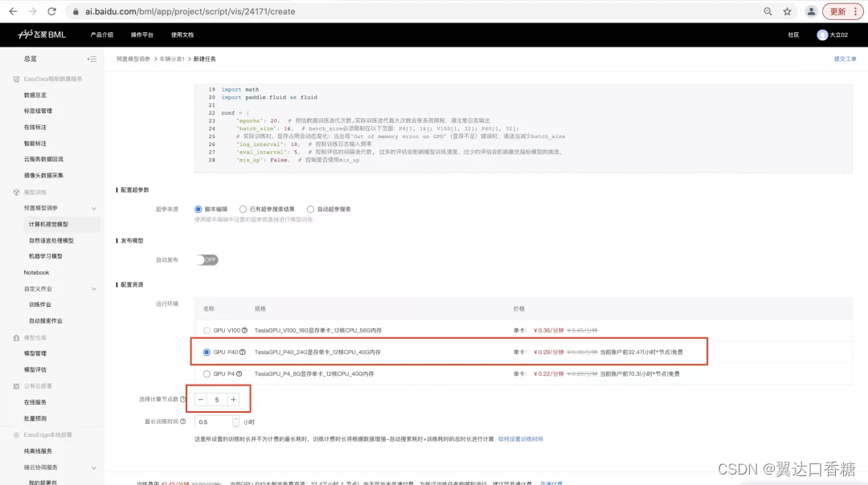This screenshot has height=485, width=868.
Task: Collapse the 端云协同服务 chevron
Action: 93,467
